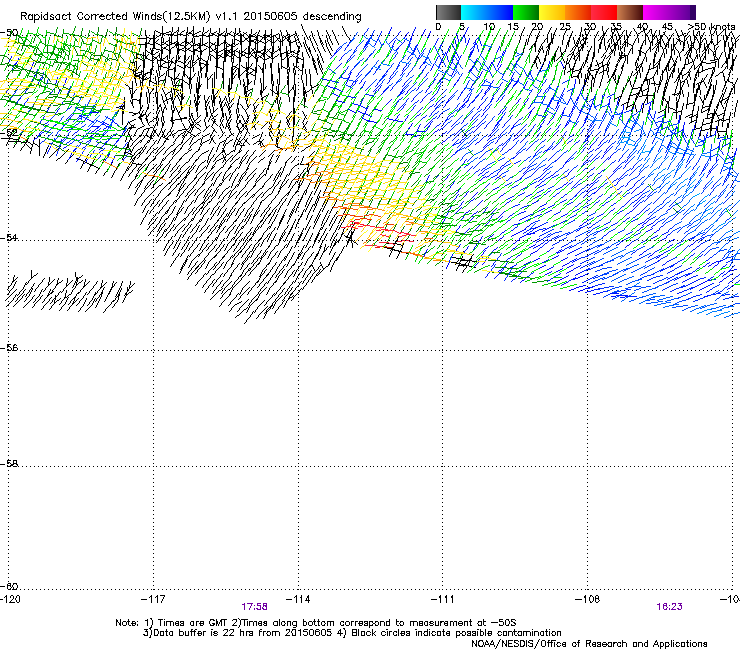The image size is (740, 650).
Task: Select the cyan-to-blue 5-15 knots legend band
Action: click(487, 12)
